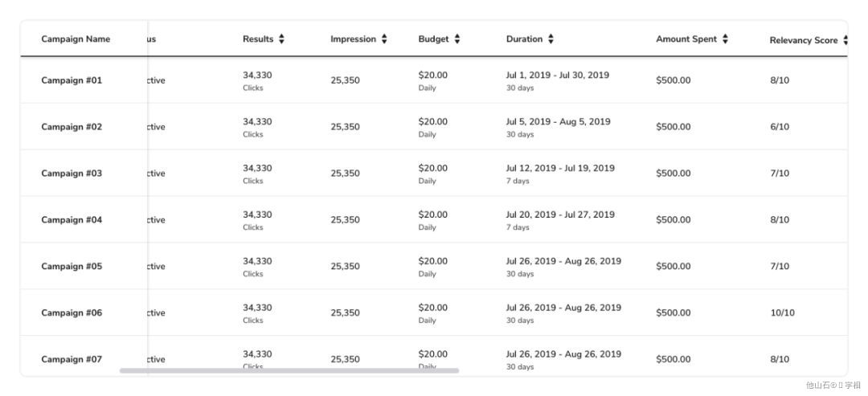Click the 6/10 relevancy score value
The height and width of the screenshot is (396, 868).
780,127
